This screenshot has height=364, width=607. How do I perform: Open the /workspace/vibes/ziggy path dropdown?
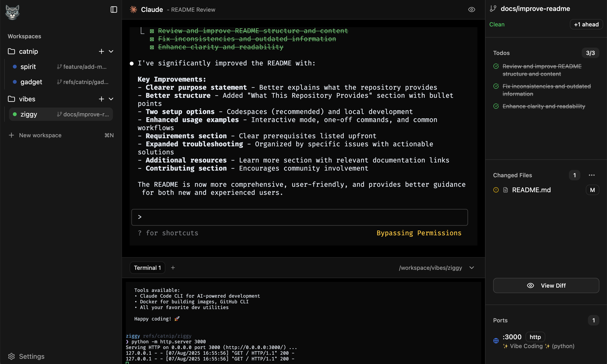click(x=471, y=268)
